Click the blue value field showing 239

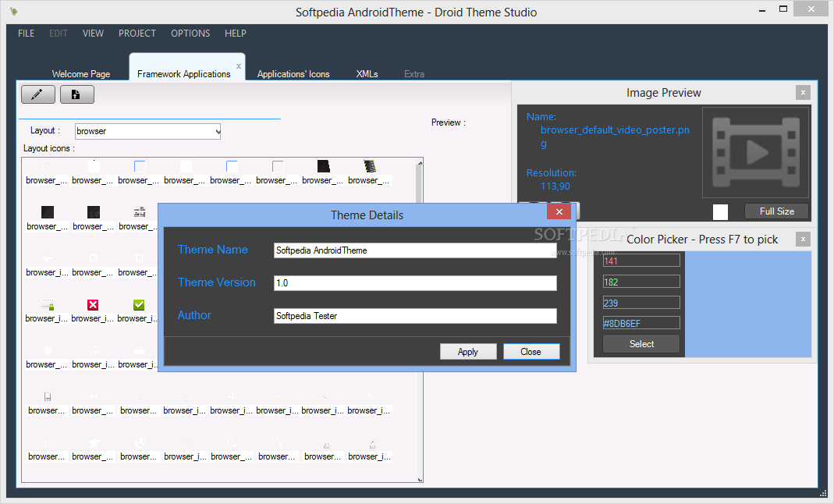tap(641, 303)
